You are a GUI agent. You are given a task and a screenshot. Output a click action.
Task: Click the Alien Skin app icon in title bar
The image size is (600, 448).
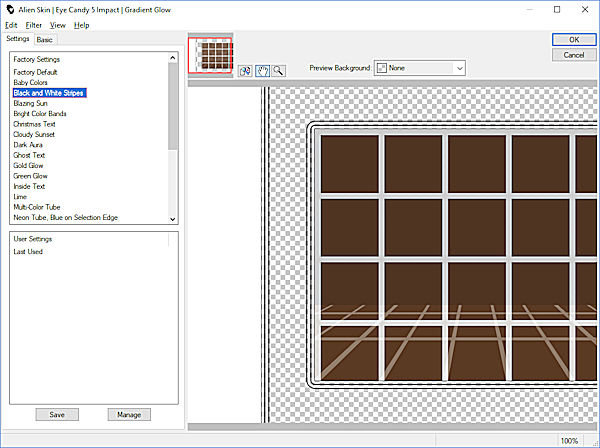point(10,10)
